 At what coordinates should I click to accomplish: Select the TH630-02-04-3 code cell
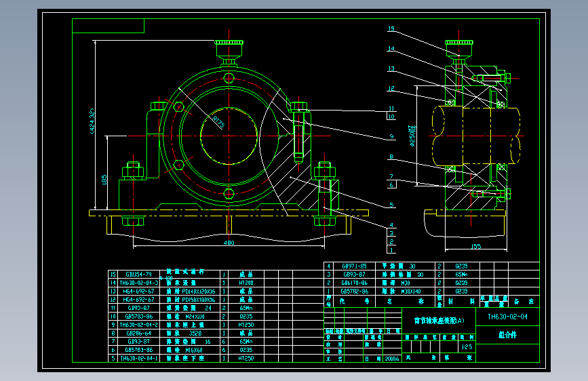[139, 283]
